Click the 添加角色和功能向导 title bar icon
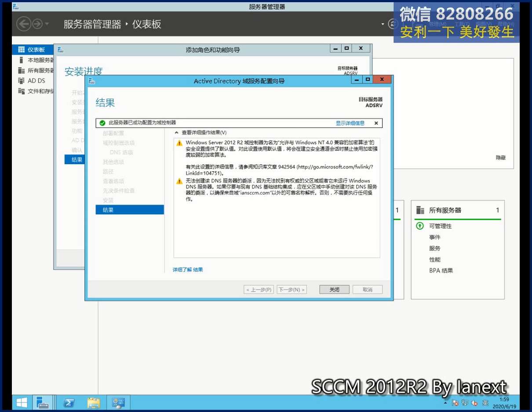 (61, 50)
